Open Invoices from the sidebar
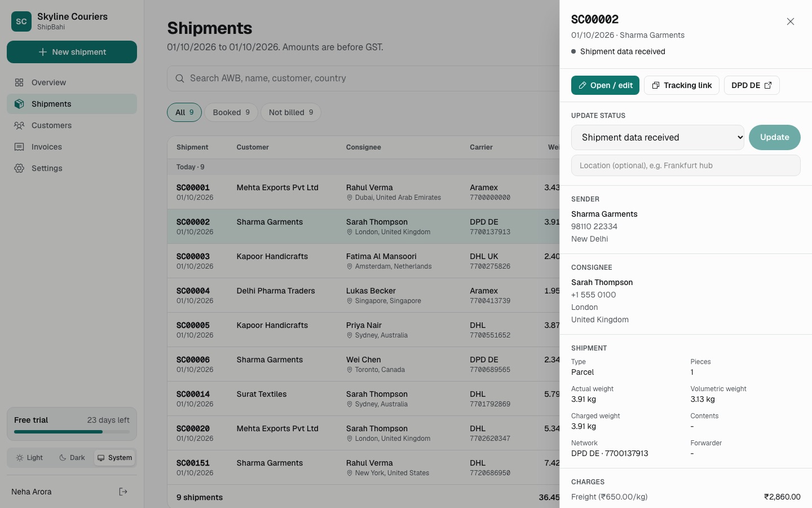The width and height of the screenshot is (812, 508). tap(72, 147)
